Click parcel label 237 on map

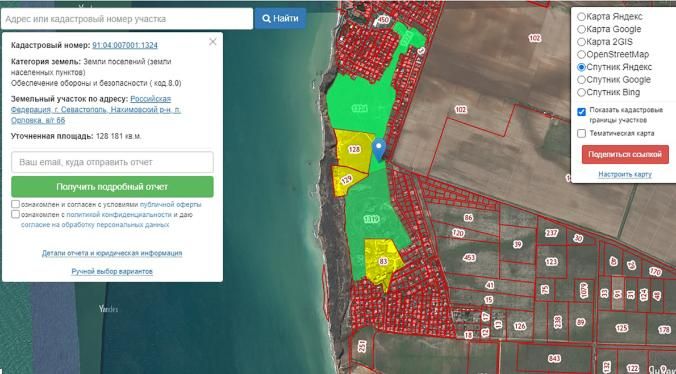(x=551, y=233)
